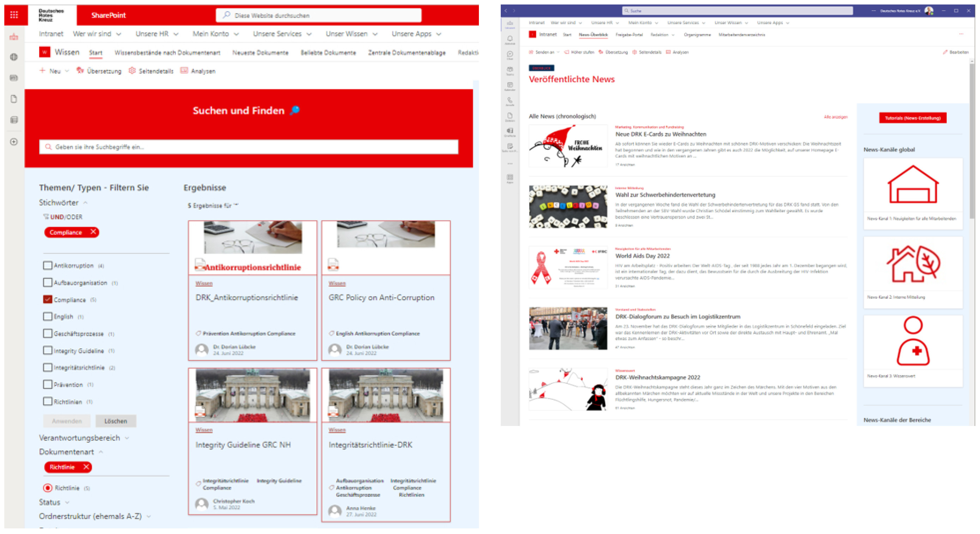The width and height of the screenshot is (980, 534).
Task: Check the Aufbauorganisation keyword checkbox
Action: (48, 283)
